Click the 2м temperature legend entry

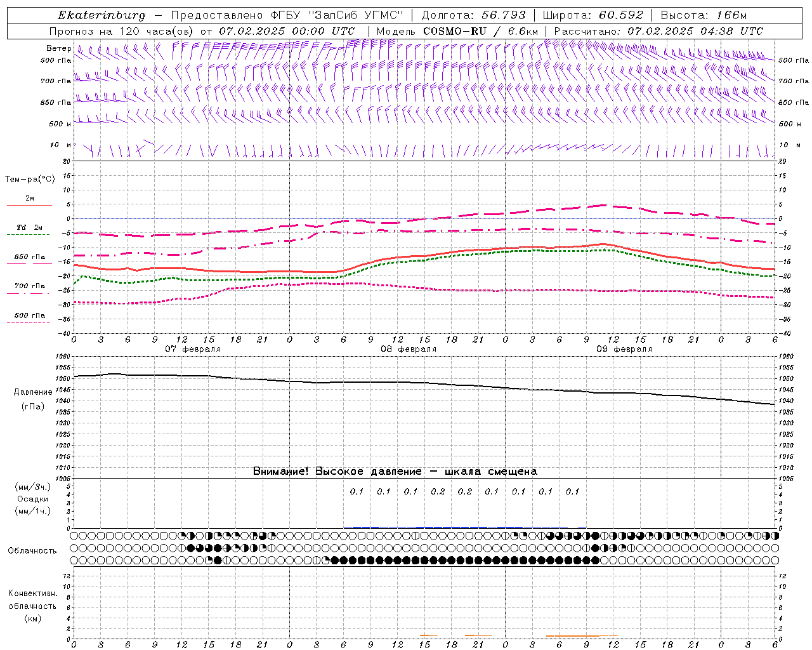pos(30,199)
